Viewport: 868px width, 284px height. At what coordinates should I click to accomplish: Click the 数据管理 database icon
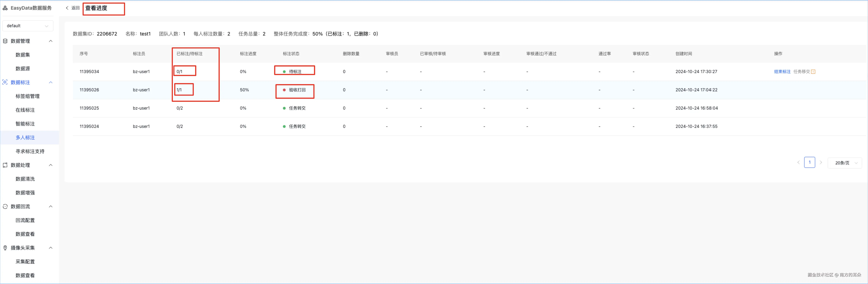pos(5,41)
